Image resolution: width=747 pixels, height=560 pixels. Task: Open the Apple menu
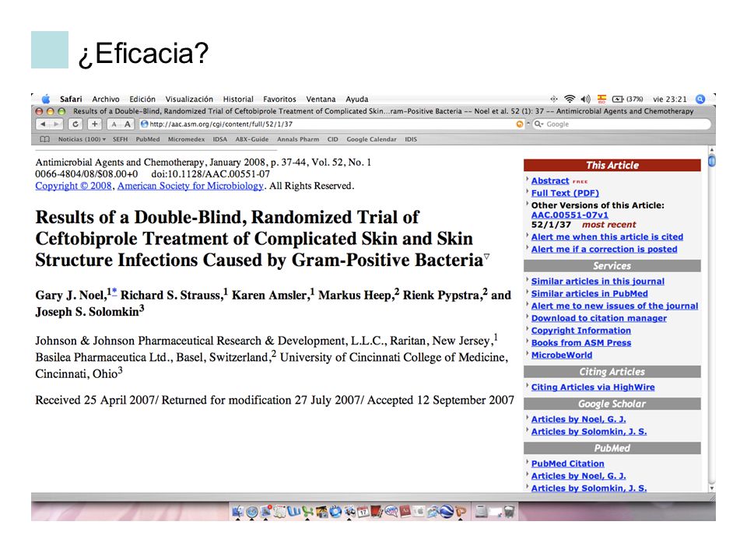pos(46,99)
